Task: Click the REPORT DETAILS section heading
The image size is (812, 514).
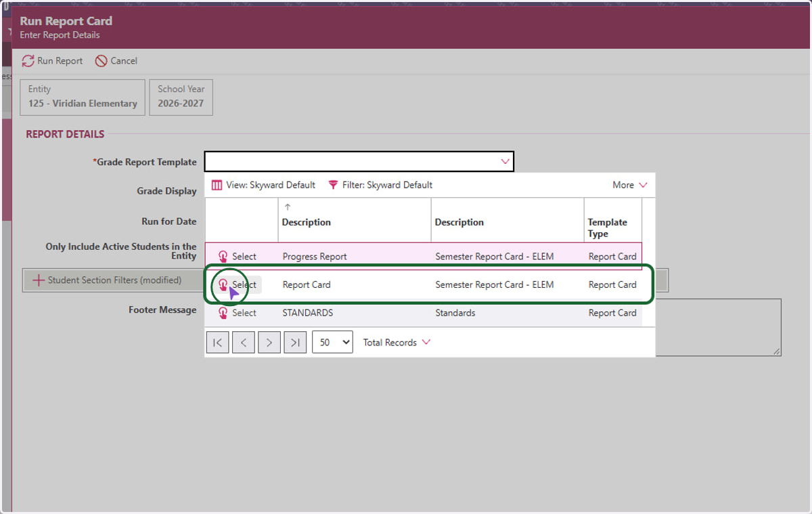Action: 65,134
